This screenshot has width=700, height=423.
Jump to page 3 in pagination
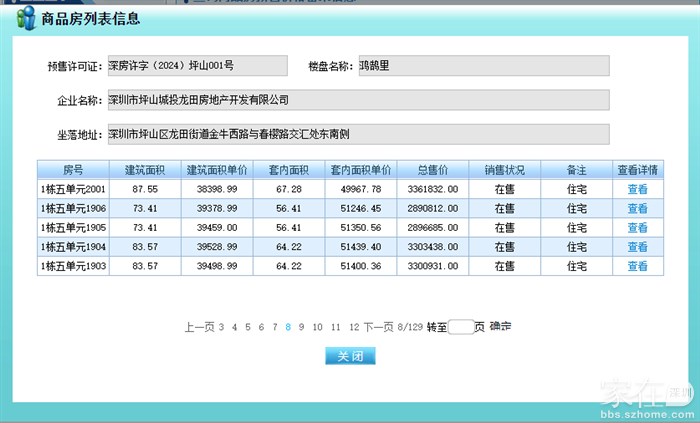221,327
